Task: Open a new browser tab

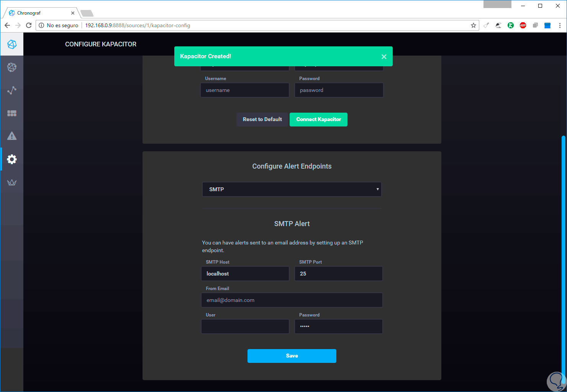Action: pos(87,13)
